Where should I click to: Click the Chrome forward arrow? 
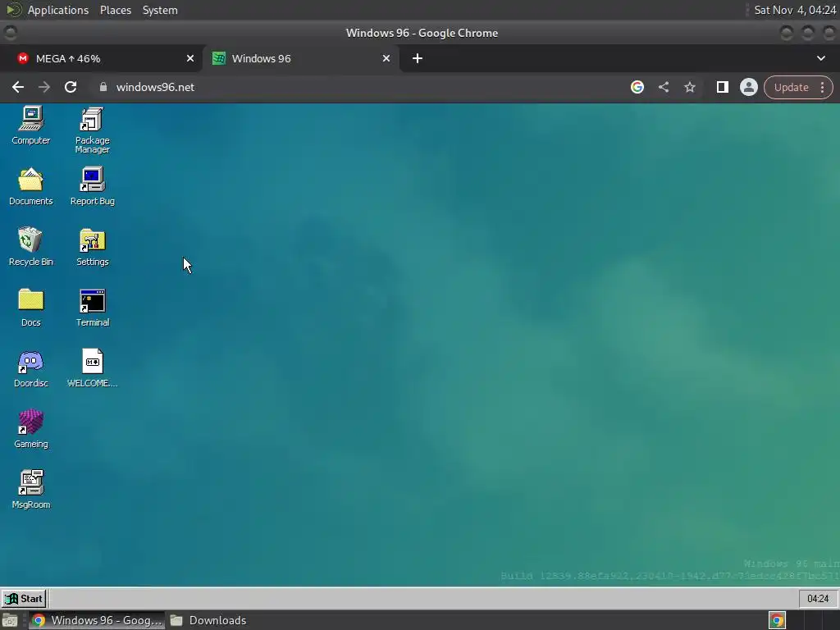(44, 87)
